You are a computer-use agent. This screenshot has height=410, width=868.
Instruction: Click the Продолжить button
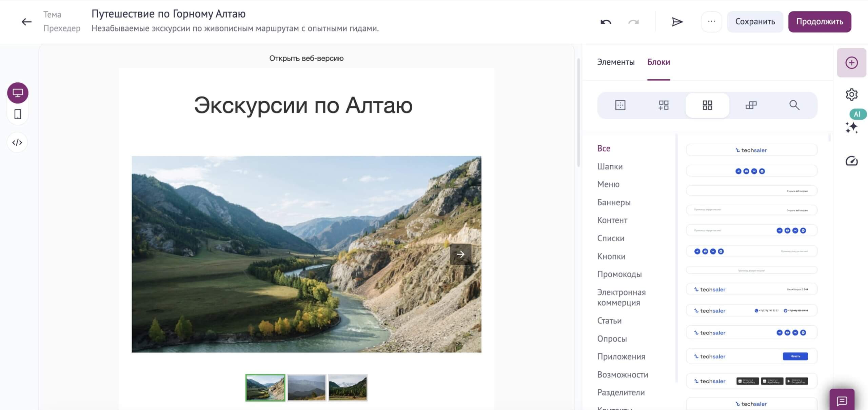820,22
